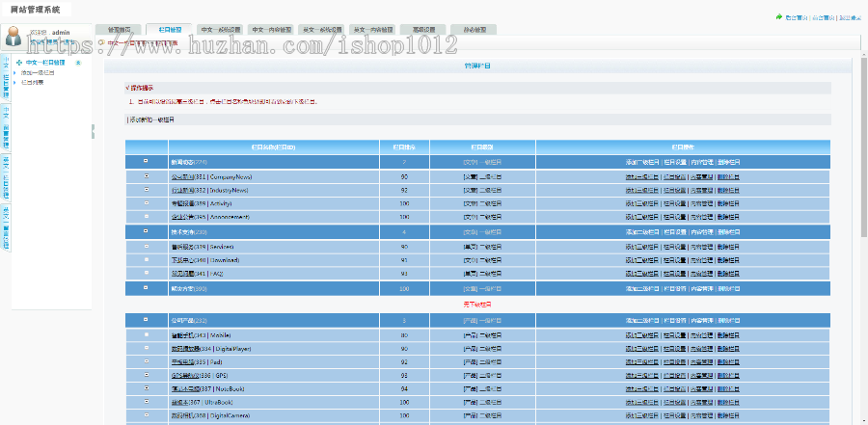Click 删除栏目 in the Activity row
The image size is (868, 425).
pyautogui.click(x=729, y=203)
